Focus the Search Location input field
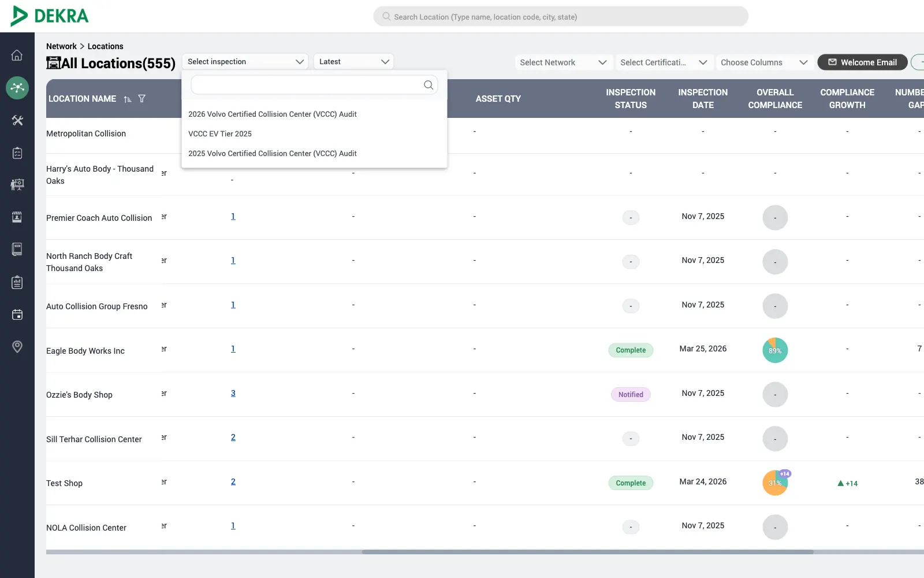The height and width of the screenshot is (578, 924). (x=561, y=17)
